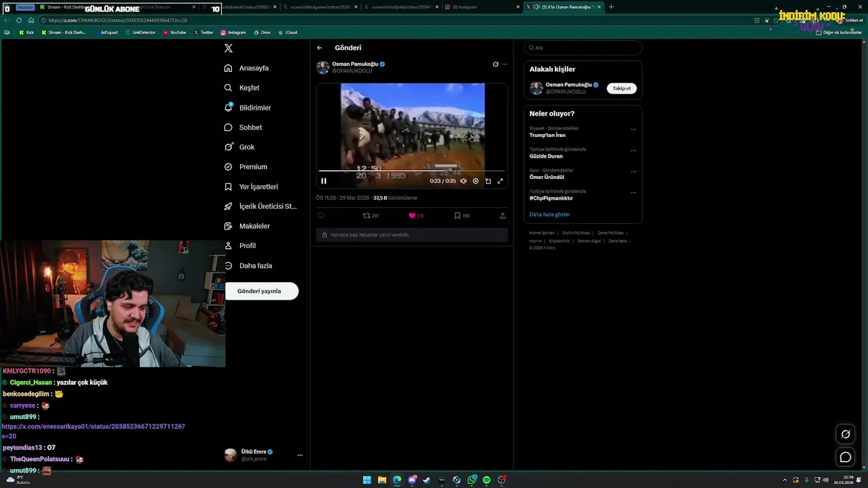Open Spotify from the taskbar
This screenshot has width=868, height=488.
click(486, 480)
